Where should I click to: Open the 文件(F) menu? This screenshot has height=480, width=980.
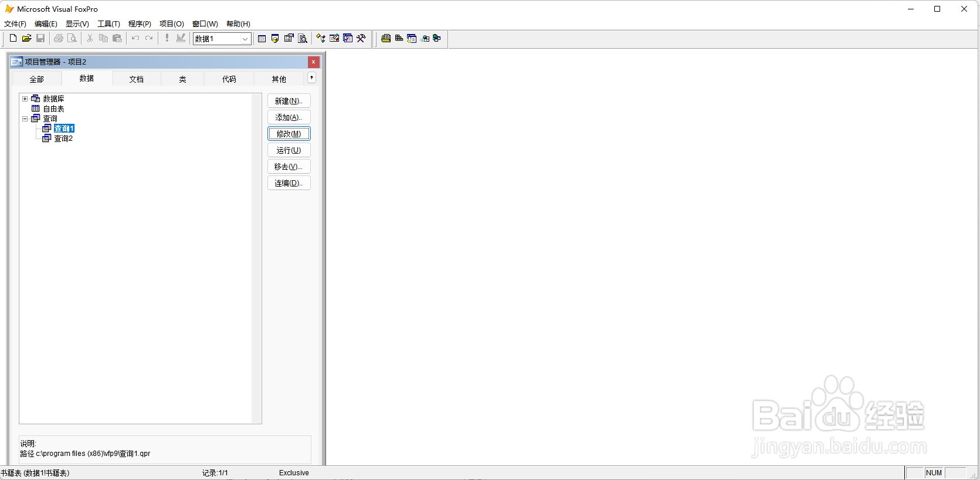[15, 24]
